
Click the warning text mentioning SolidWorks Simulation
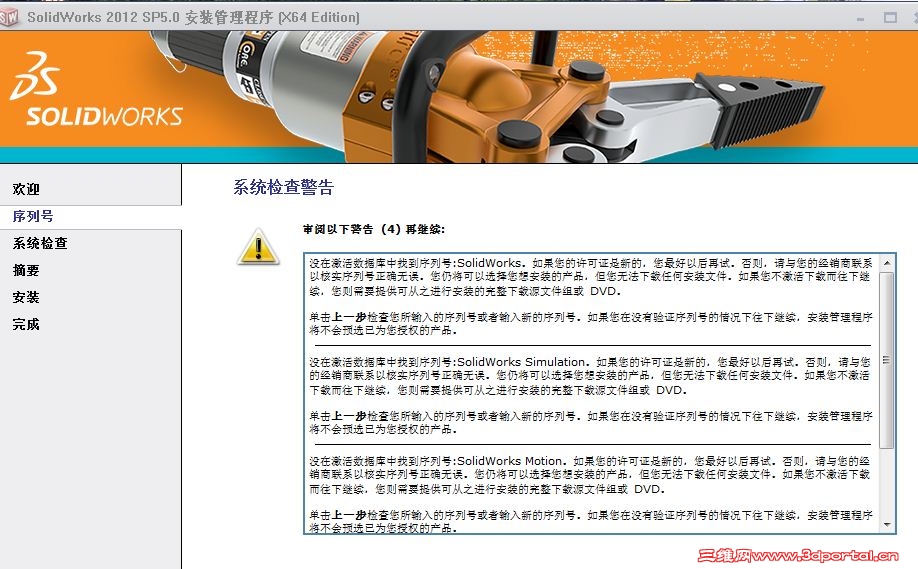pyautogui.click(x=590, y=376)
